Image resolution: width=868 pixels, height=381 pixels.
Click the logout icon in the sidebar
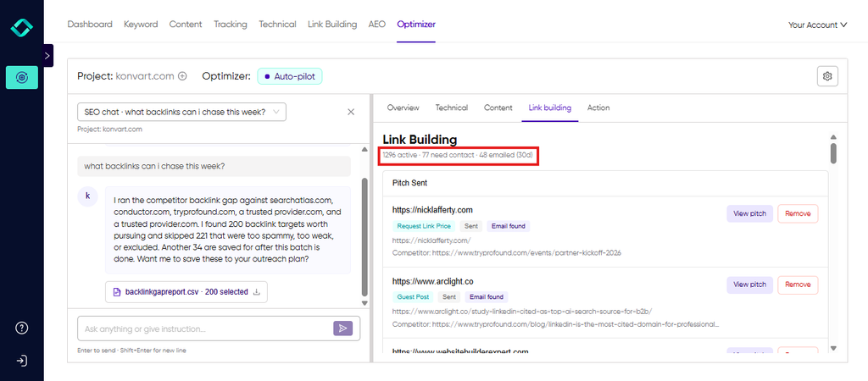[21, 361]
